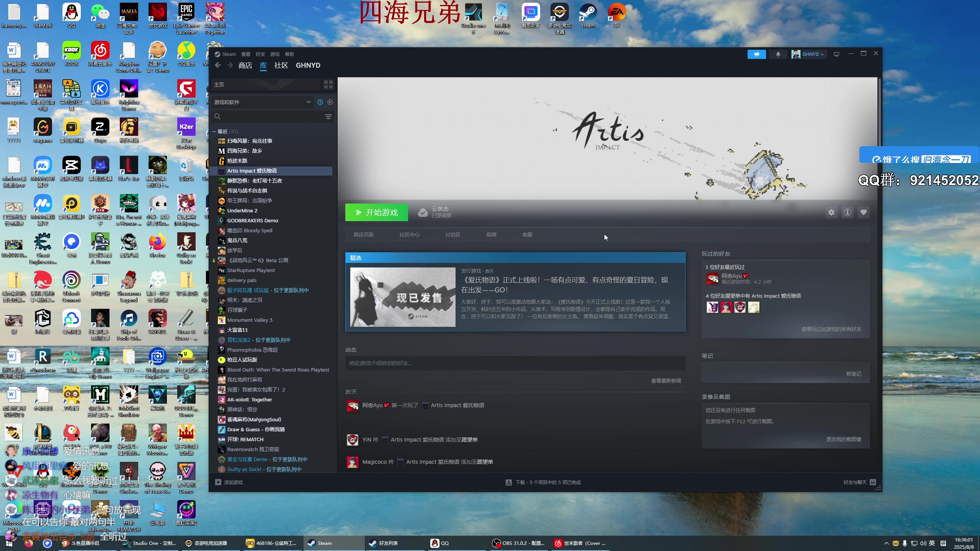Click the 主页 library home button
980x551 pixels.
coord(266,84)
